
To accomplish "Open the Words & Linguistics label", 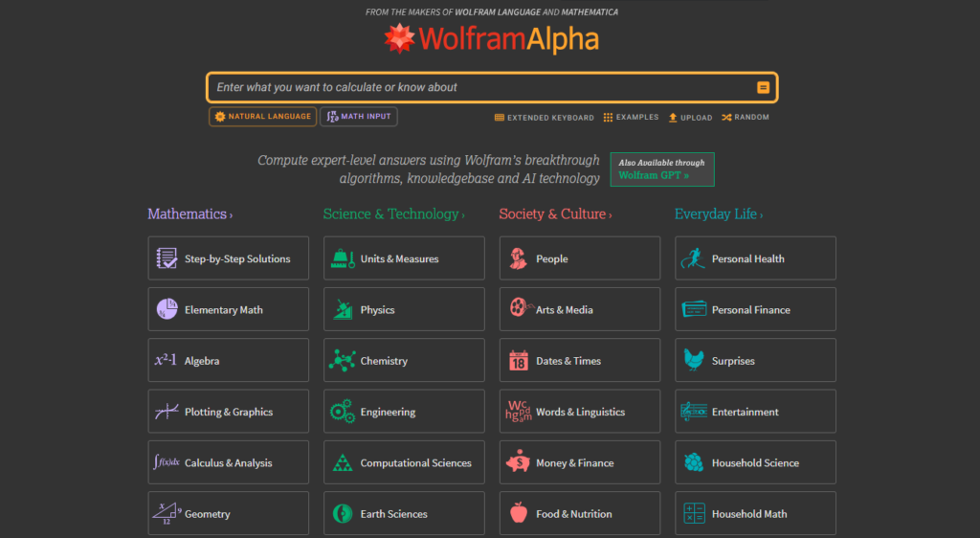I will click(x=580, y=413).
